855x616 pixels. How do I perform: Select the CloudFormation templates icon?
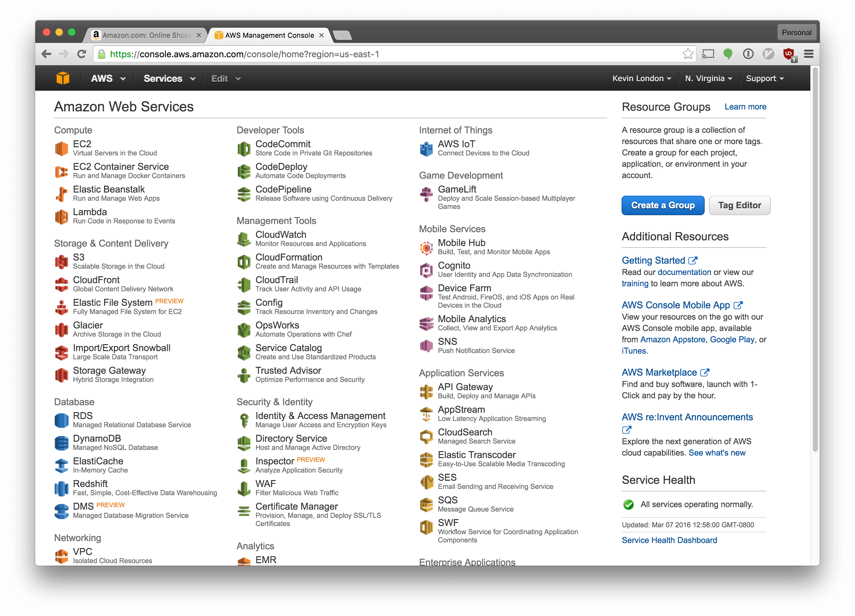pyautogui.click(x=244, y=262)
